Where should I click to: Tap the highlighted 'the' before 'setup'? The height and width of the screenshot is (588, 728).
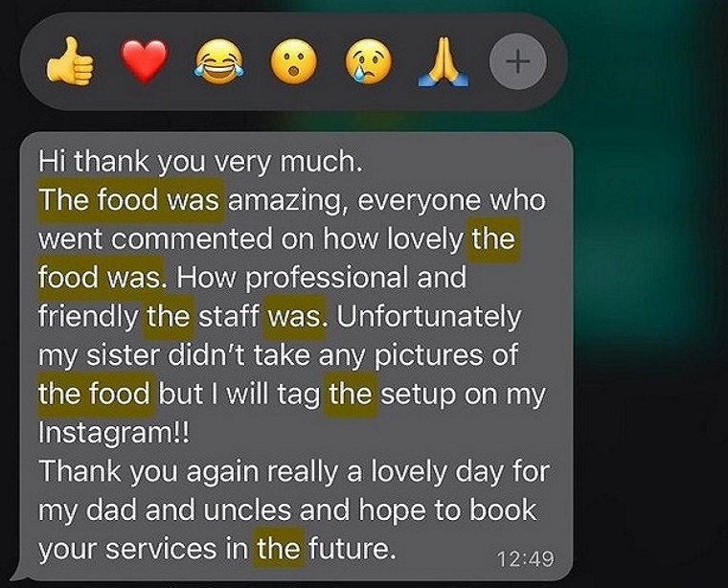(x=351, y=395)
